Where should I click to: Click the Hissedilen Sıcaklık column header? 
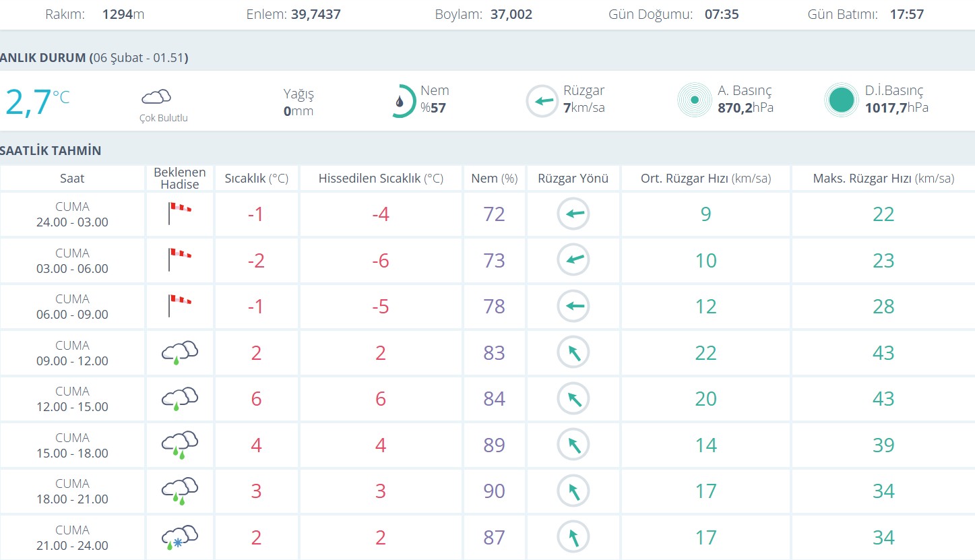pyautogui.click(x=381, y=179)
